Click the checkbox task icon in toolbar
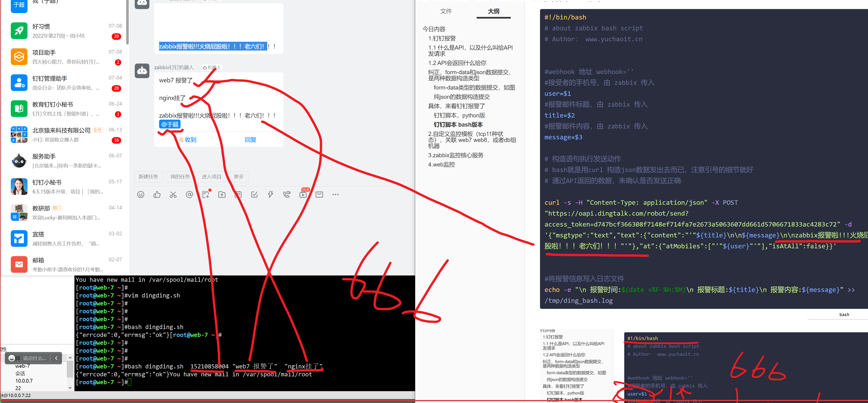The height and width of the screenshot is (403, 868). click(x=254, y=194)
